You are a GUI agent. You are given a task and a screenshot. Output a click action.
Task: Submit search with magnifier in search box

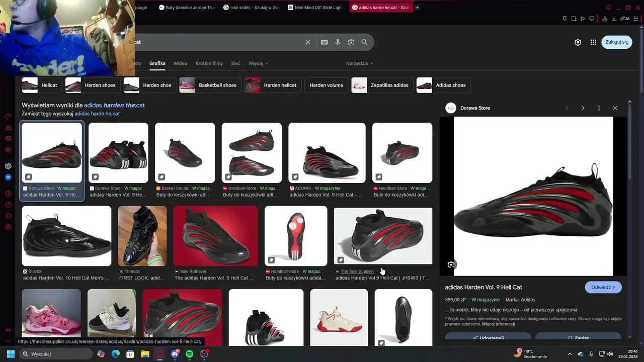click(364, 42)
